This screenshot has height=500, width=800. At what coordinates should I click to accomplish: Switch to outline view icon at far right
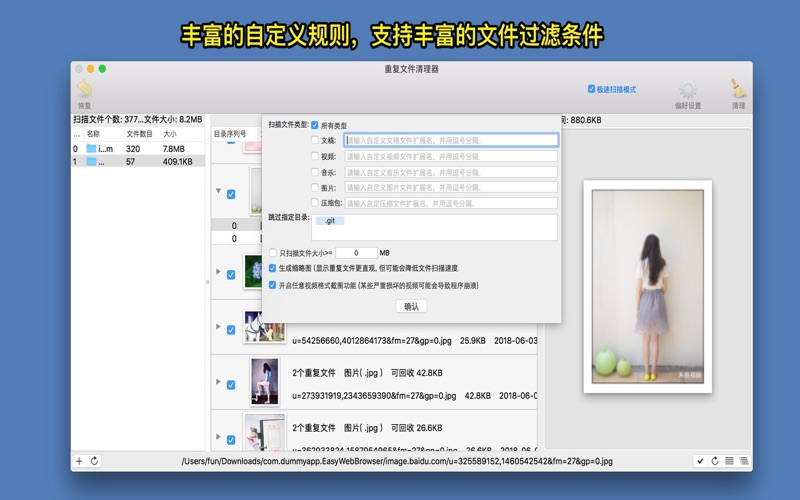[x=744, y=461]
